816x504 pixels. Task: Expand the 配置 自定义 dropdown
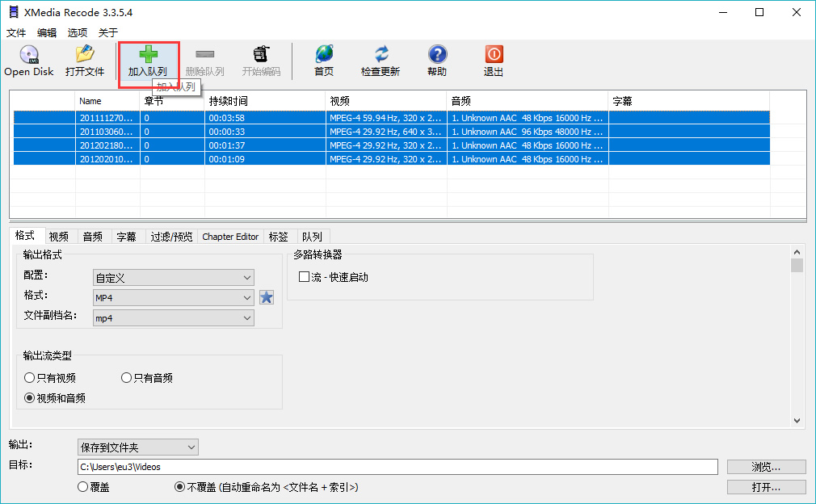coord(173,278)
